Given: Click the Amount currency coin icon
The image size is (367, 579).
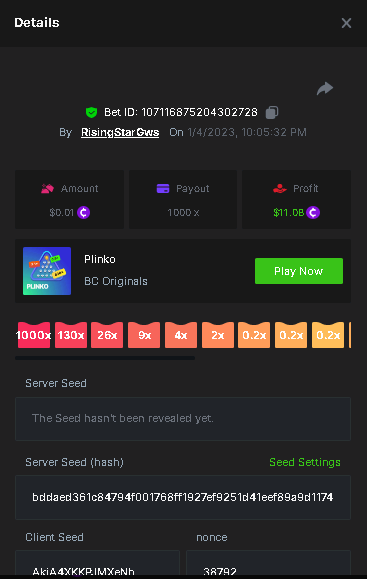Looking at the screenshot, I should (x=83, y=212).
